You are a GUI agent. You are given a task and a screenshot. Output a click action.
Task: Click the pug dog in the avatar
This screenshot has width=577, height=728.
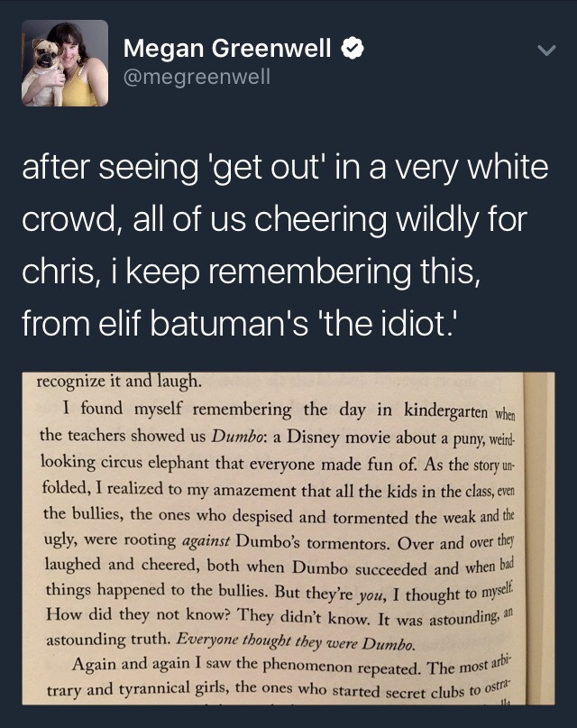click(x=45, y=69)
